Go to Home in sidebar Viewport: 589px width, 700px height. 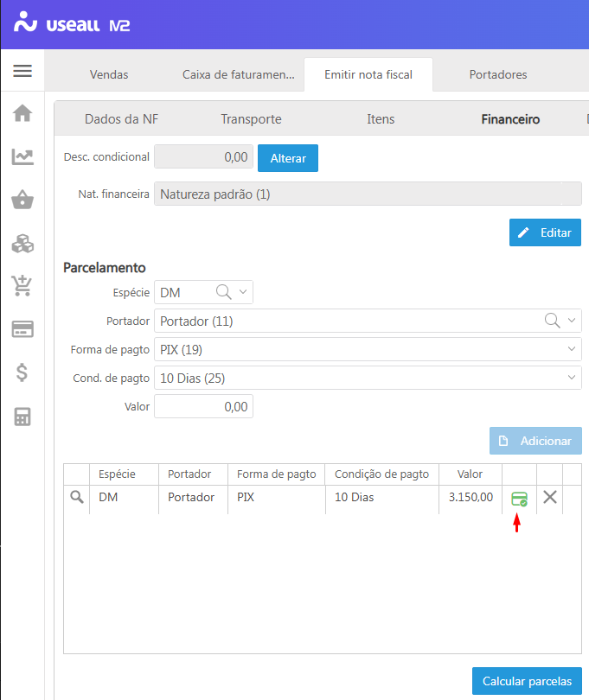pos(22,113)
